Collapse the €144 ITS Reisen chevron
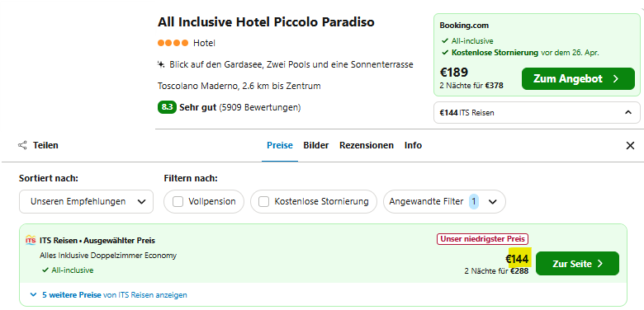Screen dimensions: 644x310 pyautogui.click(x=628, y=112)
